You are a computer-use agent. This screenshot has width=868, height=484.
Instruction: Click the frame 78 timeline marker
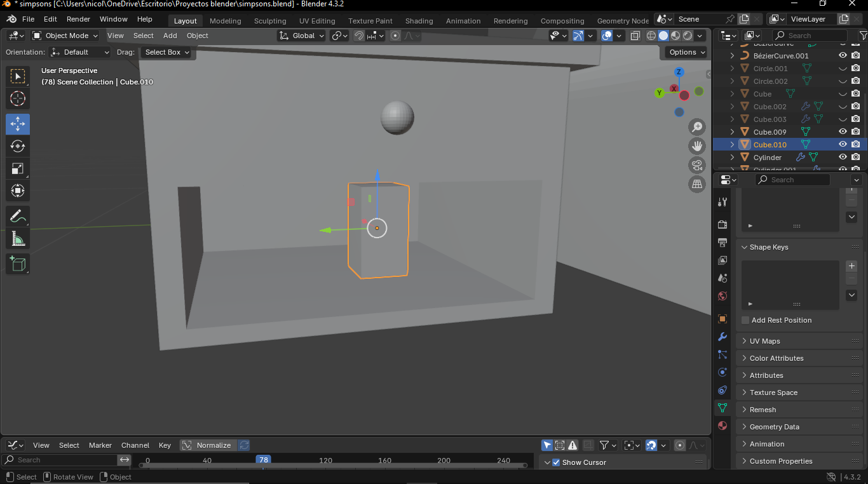[263, 460]
